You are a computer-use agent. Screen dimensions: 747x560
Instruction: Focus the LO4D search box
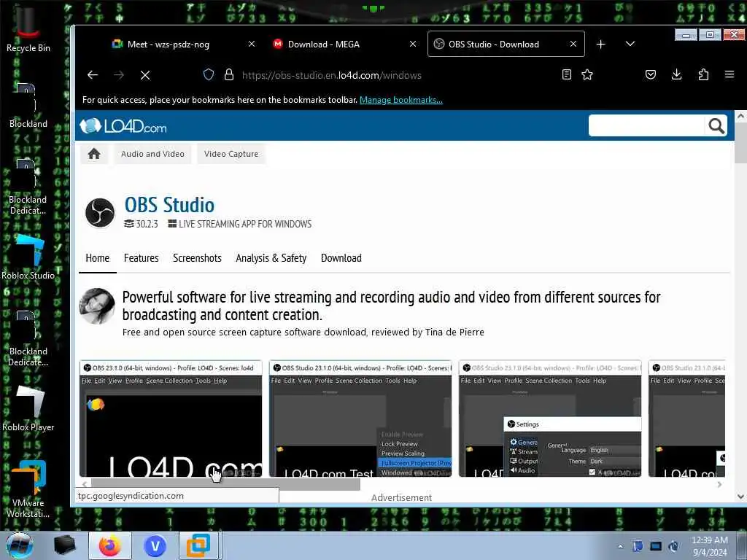[646, 125]
